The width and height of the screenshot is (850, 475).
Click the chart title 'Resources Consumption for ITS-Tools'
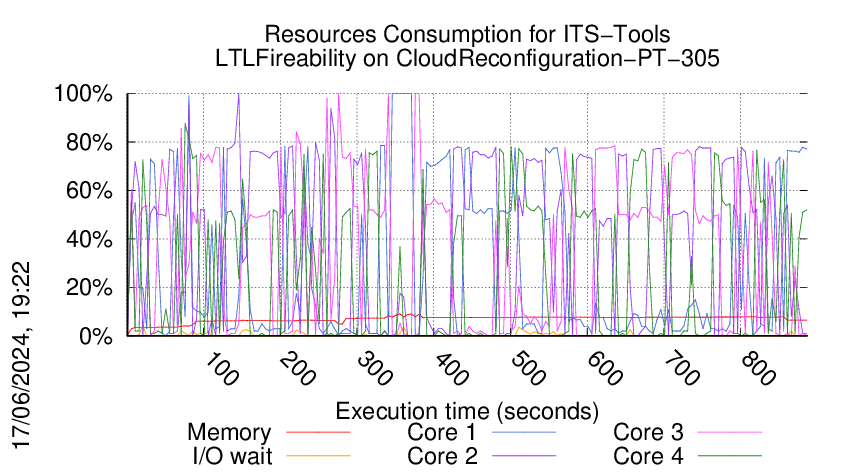(x=467, y=34)
